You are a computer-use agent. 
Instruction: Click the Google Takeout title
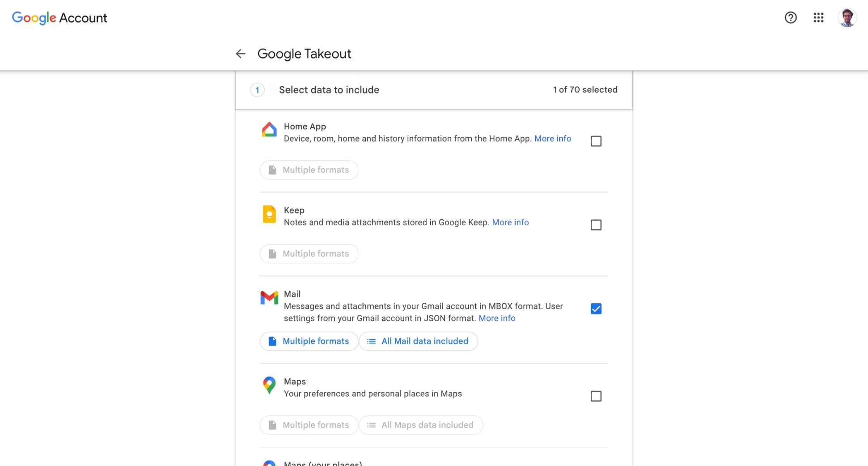coord(304,54)
